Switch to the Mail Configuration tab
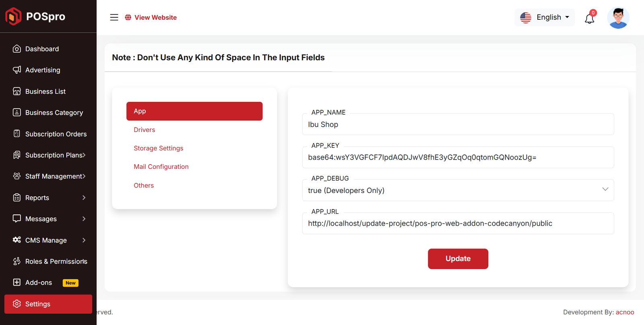 click(x=161, y=167)
